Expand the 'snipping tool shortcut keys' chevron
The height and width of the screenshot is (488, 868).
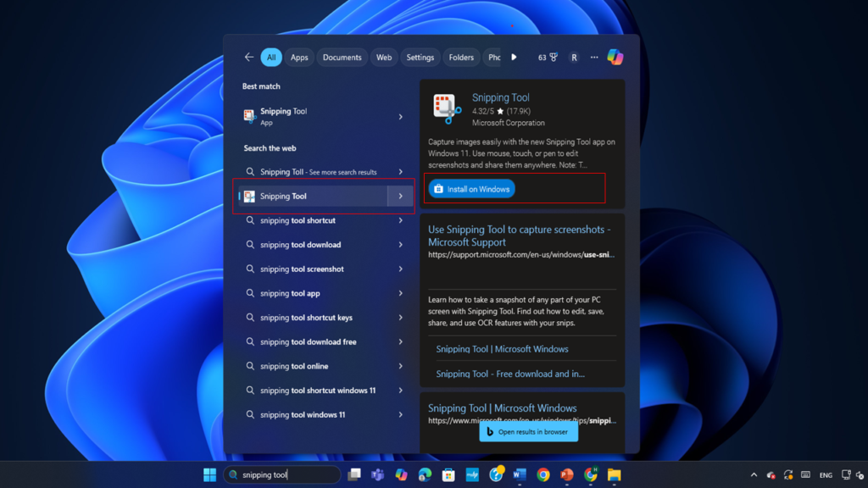(x=401, y=319)
